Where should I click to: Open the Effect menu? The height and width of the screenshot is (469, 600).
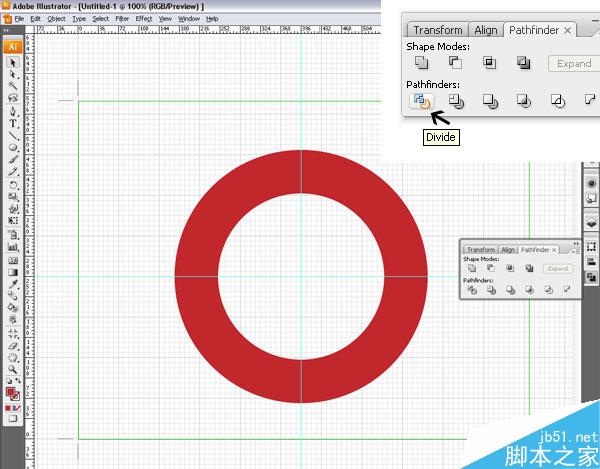143,18
